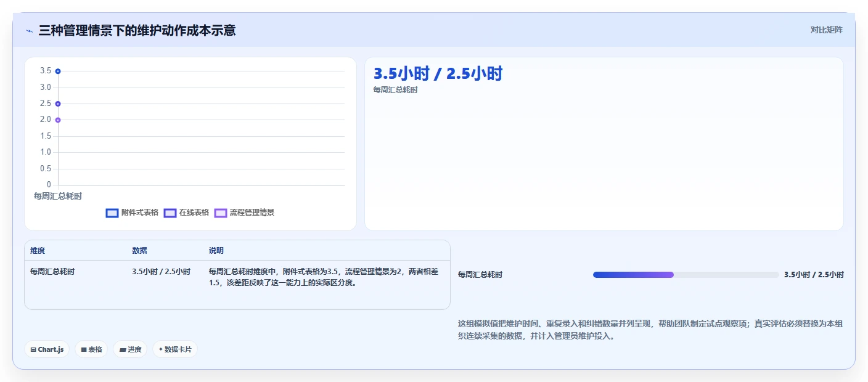Click the 每周汇总耗时 caption in data card
The height and width of the screenshot is (382, 868).
point(395,90)
